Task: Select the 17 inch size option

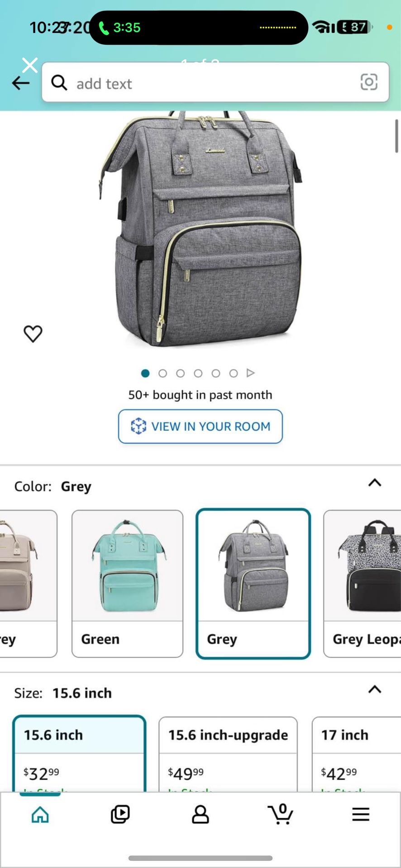Action: point(357,754)
